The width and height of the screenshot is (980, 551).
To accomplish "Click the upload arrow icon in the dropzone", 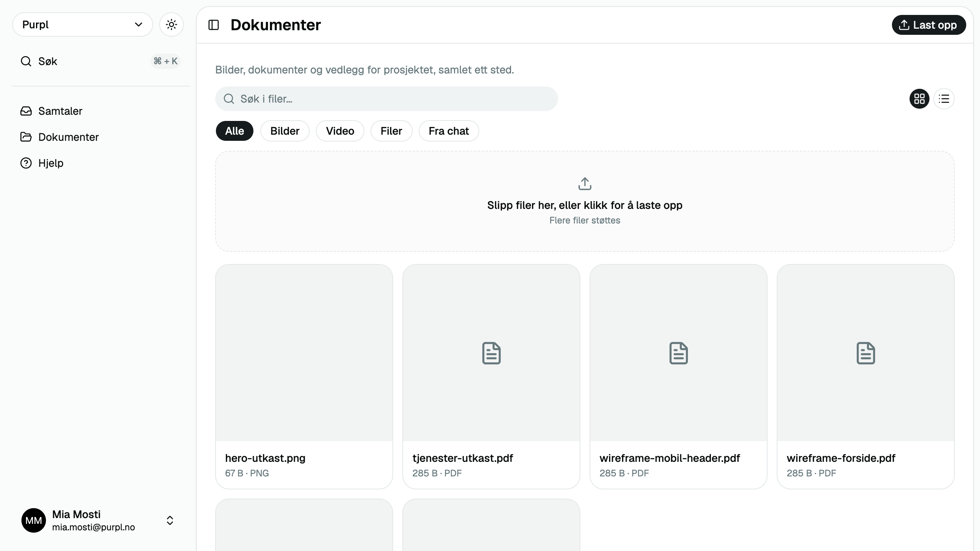I will [585, 184].
